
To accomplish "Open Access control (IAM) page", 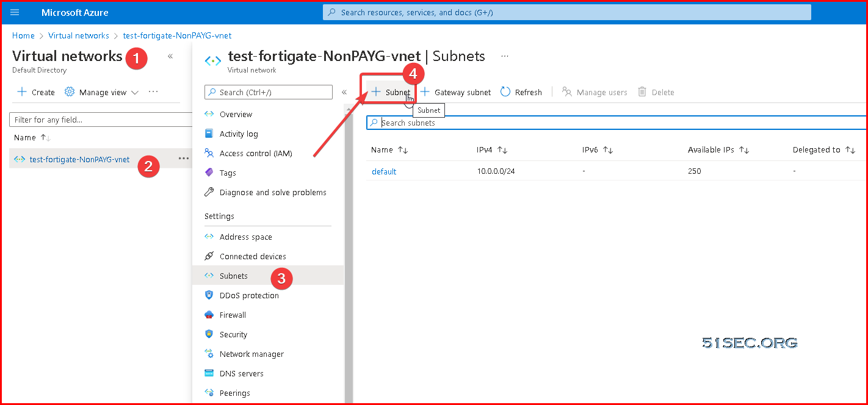I will (256, 153).
